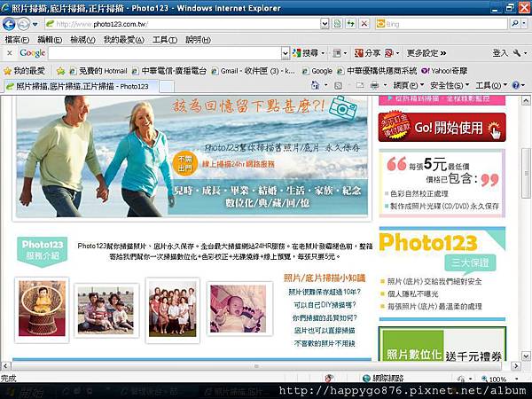Click 更多設定 on the Google toolbar
This screenshot has height=399, width=532.
(x=426, y=53)
